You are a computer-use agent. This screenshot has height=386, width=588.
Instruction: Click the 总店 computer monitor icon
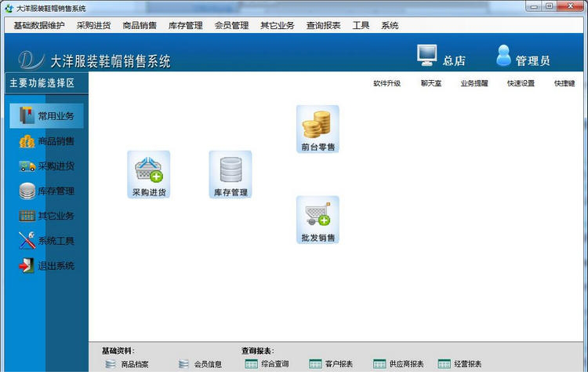click(x=426, y=56)
